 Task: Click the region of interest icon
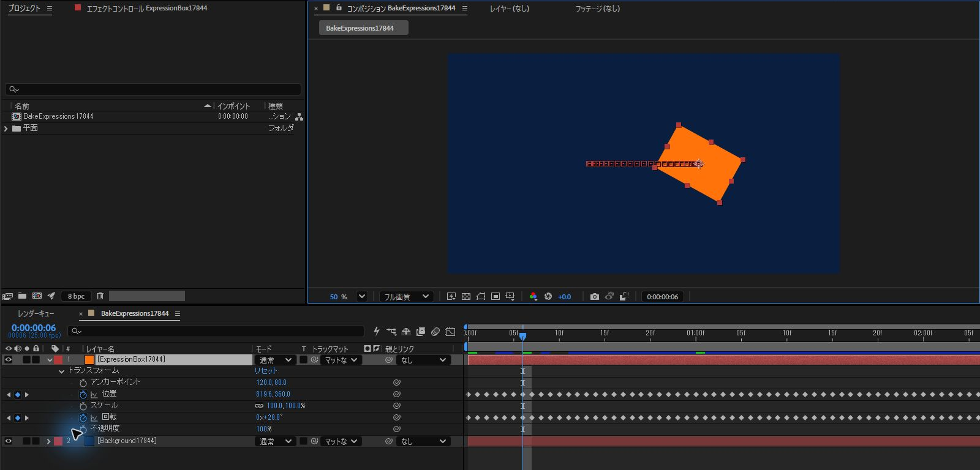[496, 297]
